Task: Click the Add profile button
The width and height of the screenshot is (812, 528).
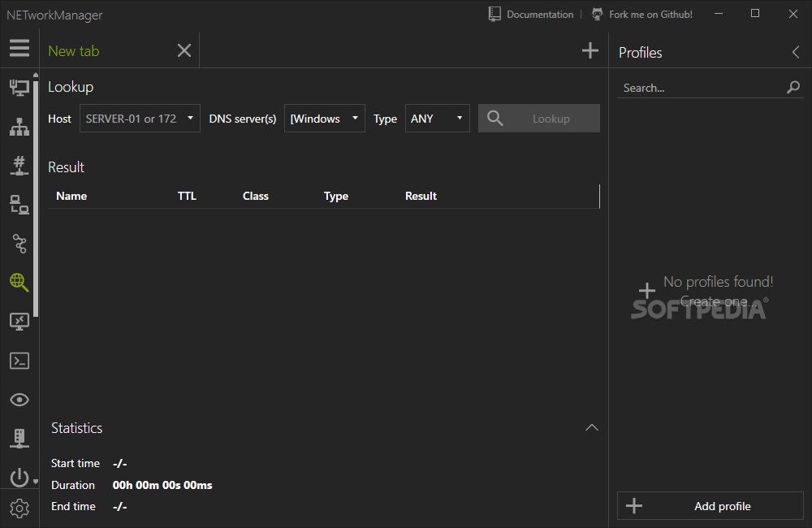Action: click(710, 506)
